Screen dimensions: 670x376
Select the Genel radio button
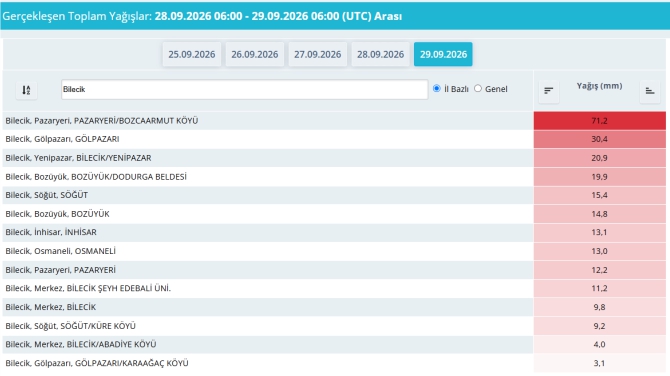click(x=478, y=88)
